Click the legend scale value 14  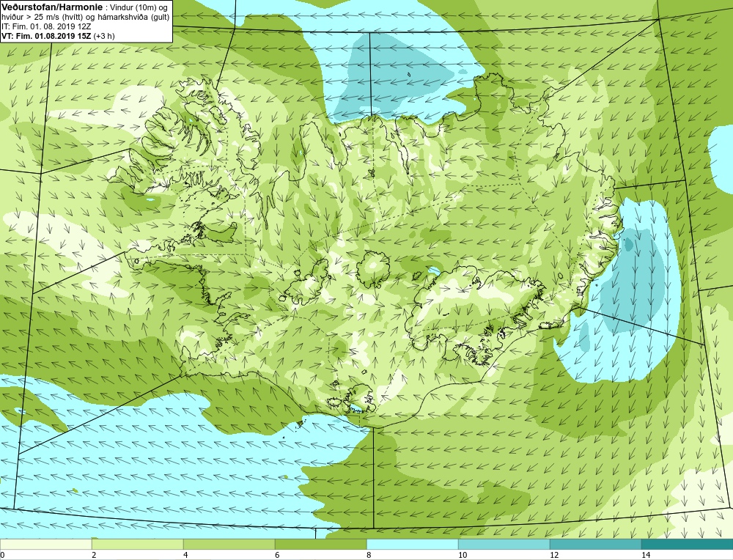coord(646,555)
